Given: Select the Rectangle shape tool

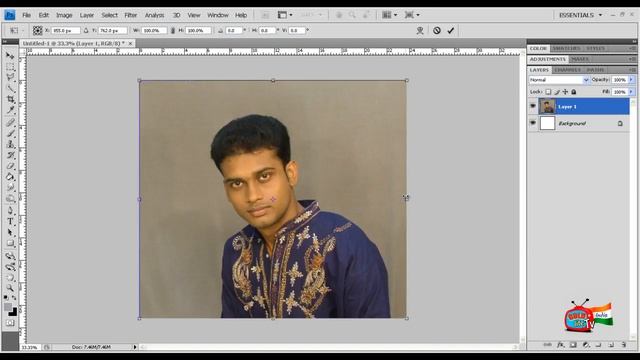Looking at the screenshot, I should [x=10, y=244].
